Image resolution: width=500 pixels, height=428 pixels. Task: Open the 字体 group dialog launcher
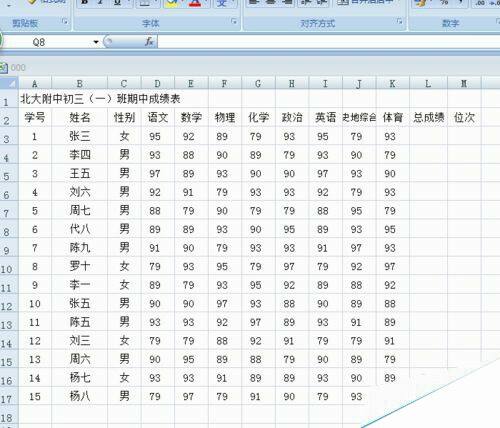point(234,22)
